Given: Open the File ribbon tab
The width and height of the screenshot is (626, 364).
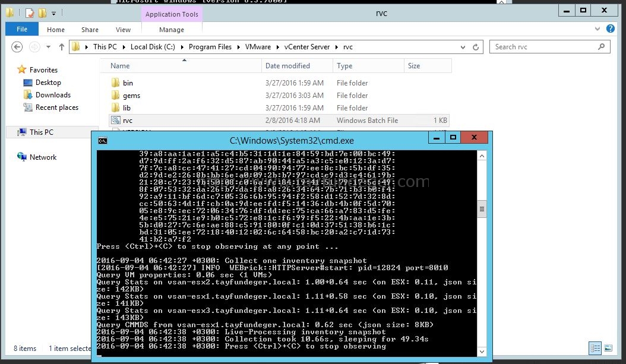Looking at the screenshot, I should (x=22, y=29).
